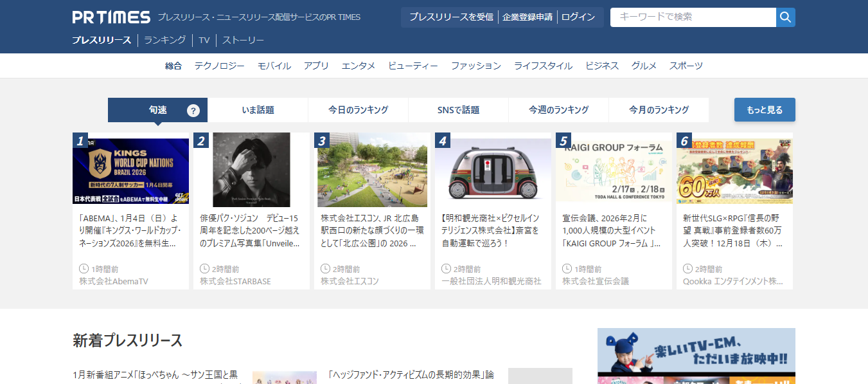The image size is (868, 384).
Task: Select the ビューティー category
Action: tap(413, 66)
